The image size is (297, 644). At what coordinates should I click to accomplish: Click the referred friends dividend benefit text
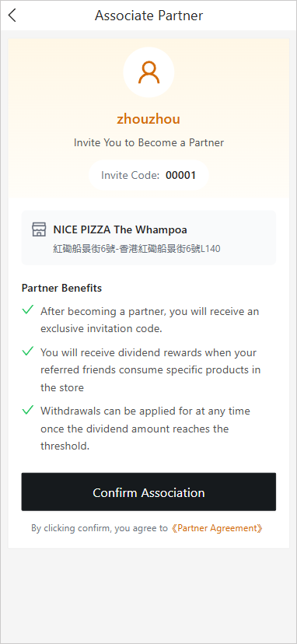150,369
